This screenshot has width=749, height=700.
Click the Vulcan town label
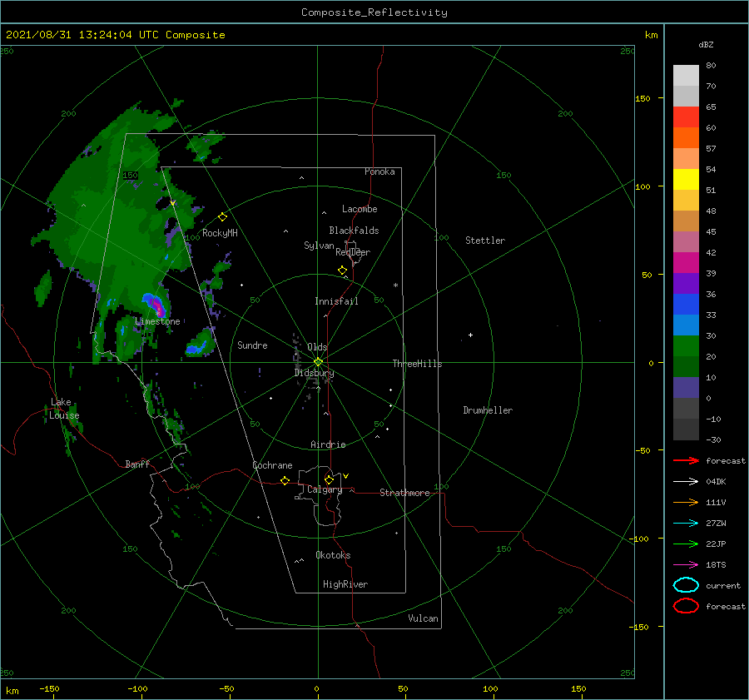(423, 618)
